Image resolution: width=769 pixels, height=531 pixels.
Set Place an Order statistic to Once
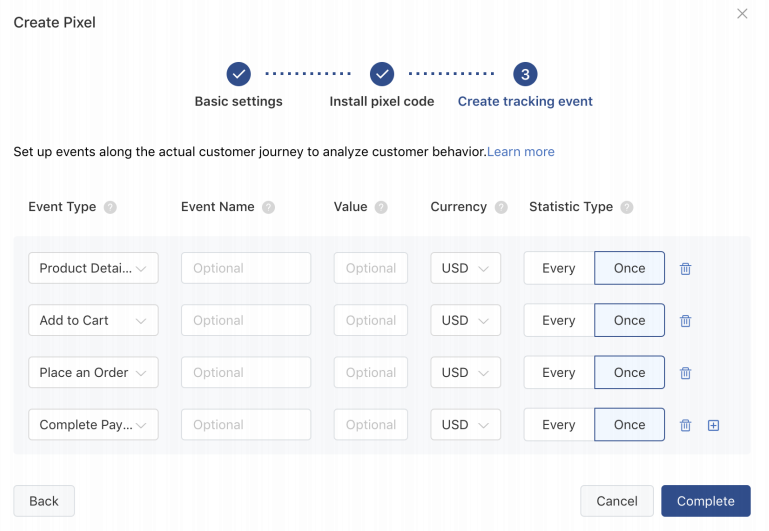(x=629, y=373)
